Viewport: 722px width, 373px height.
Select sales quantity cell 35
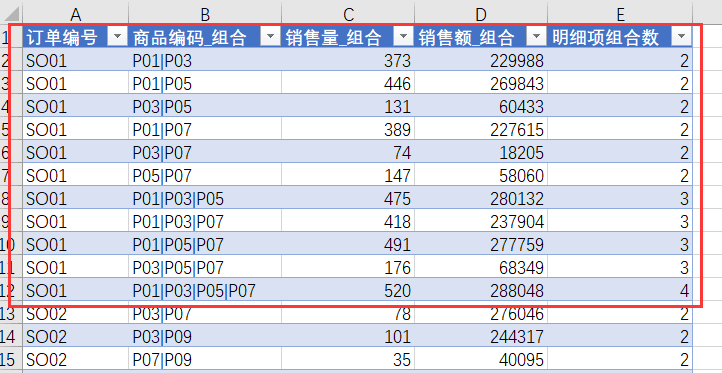click(348, 360)
